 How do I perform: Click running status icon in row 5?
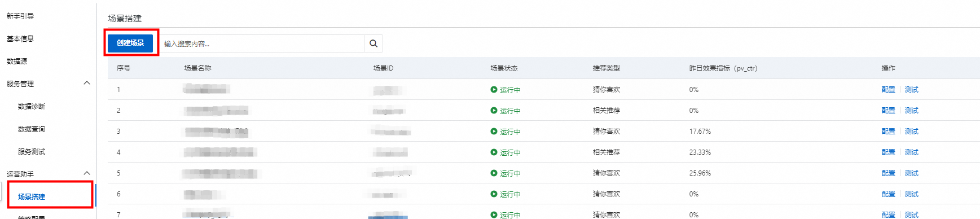click(x=494, y=173)
